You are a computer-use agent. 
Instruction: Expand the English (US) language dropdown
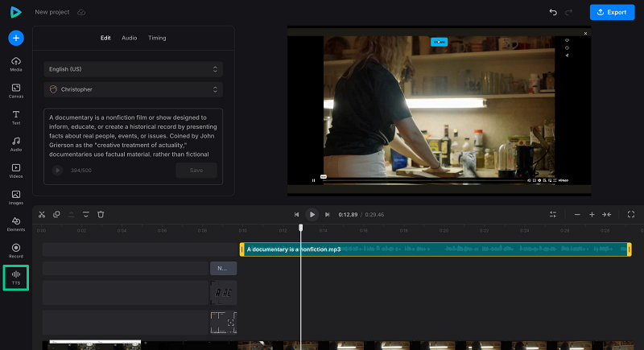[133, 69]
